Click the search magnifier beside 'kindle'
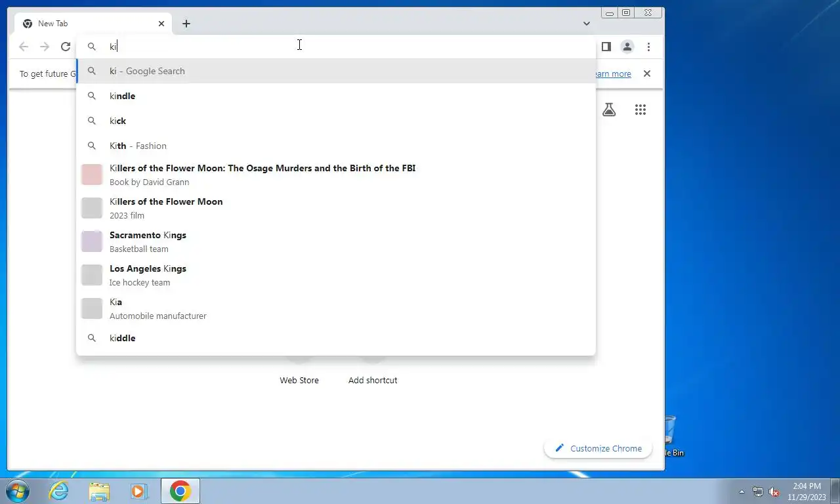This screenshot has height=504, width=840. [x=92, y=96]
